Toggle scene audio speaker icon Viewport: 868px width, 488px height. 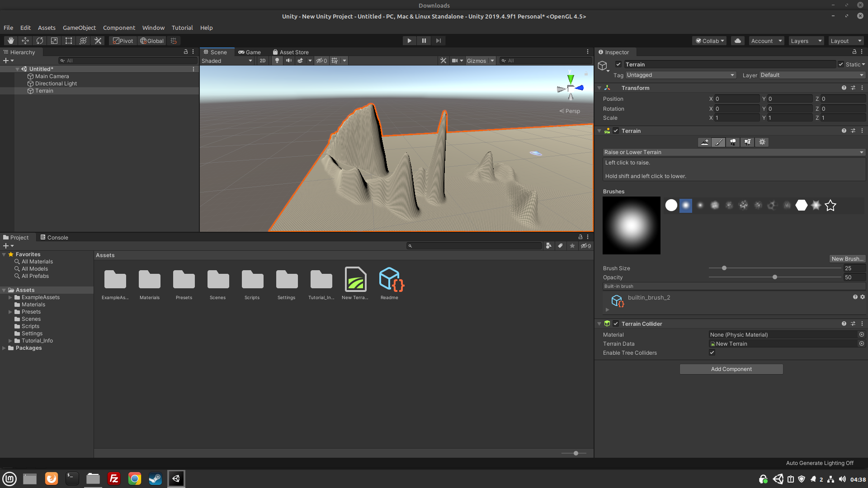point(289,61)
